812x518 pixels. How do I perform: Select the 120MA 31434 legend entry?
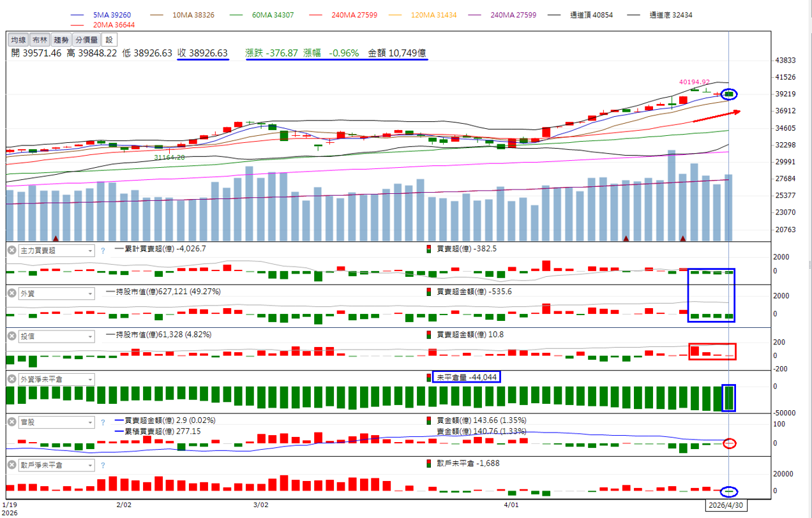422,14
